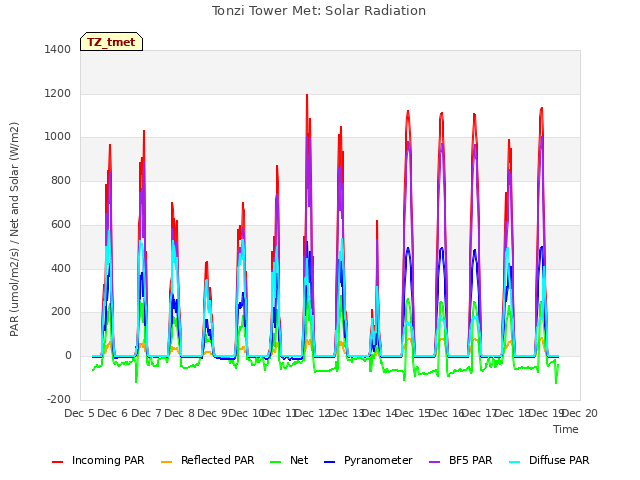Image resolution: width=640 pixels, height=480 pixels.
Task: Click the 1400 y-axis tick label
Action: 58,49
